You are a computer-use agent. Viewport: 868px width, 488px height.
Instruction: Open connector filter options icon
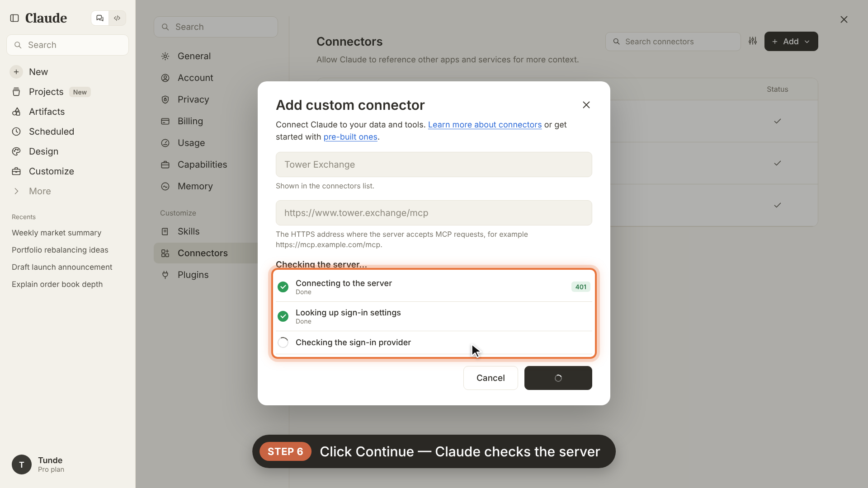pyautogui.click(x=753, y=41)
